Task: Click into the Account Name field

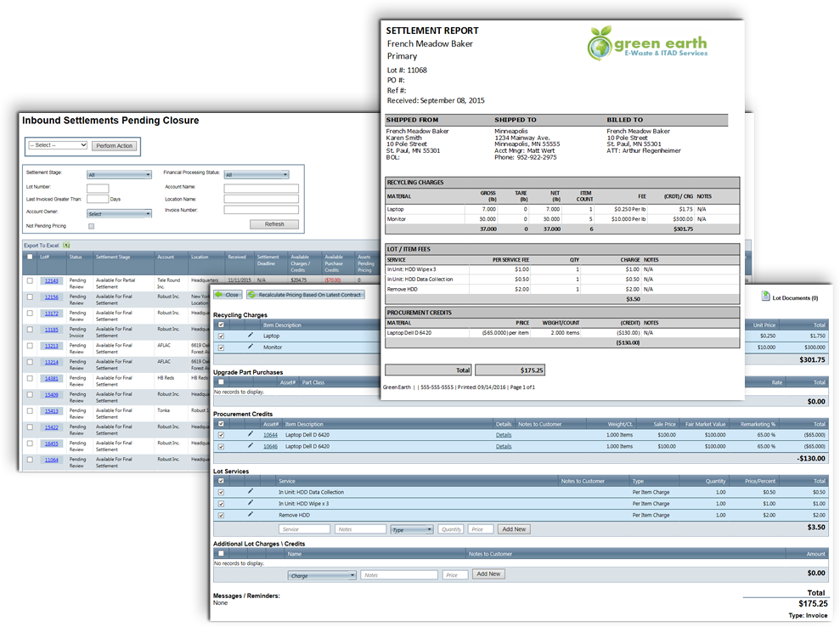Action: click(x=262, y=188)
